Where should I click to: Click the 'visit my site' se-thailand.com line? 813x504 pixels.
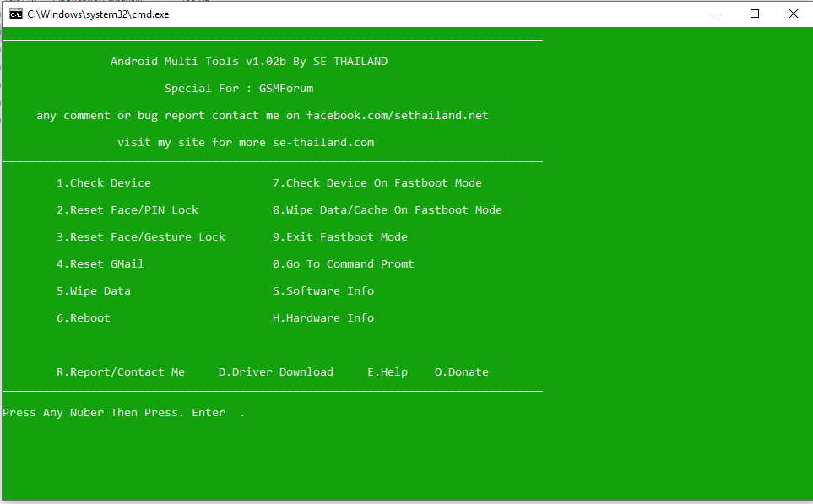pos(246,143)
